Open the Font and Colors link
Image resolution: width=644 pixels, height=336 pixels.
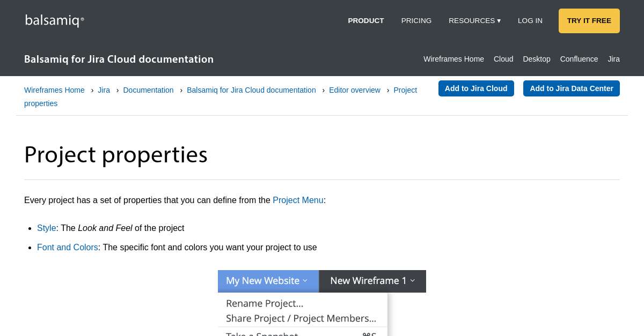(x=67, y=247)
